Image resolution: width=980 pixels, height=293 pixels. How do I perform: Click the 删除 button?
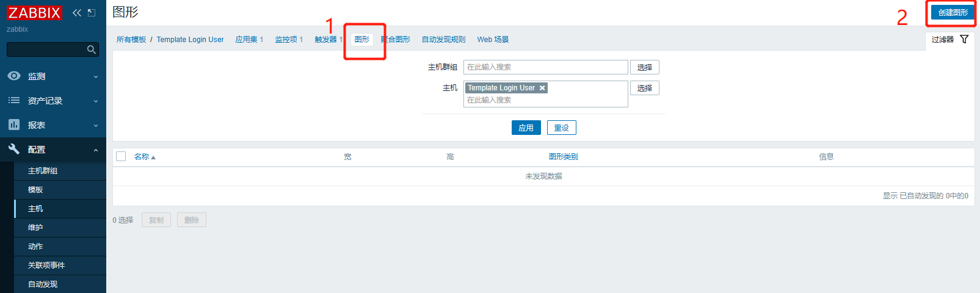pyautogui.click(x=192, y=220)
